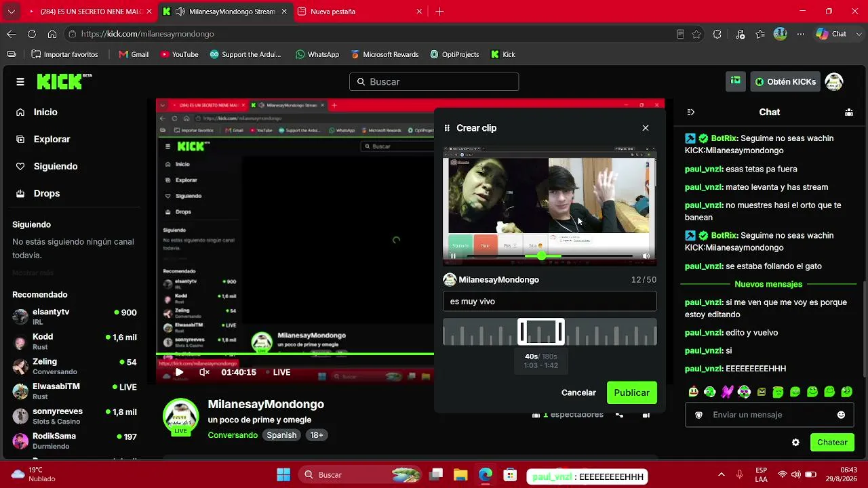Reload the current page
The width and height of the screenshot is (868, 488).
(32, 34)
